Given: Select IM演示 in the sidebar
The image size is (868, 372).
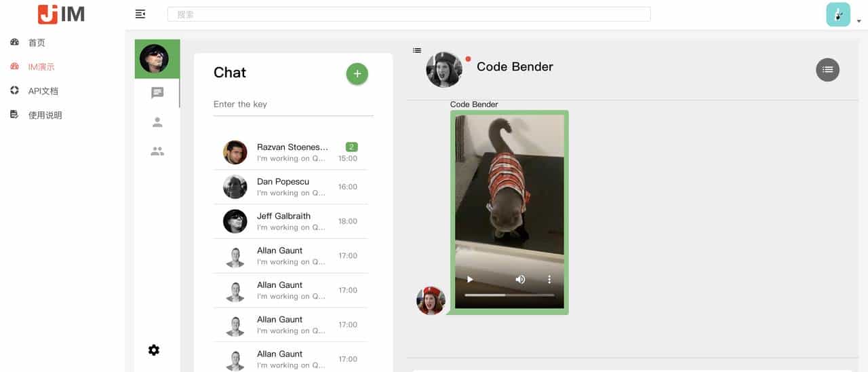Looking at the screenshot, I should point(41,67).
